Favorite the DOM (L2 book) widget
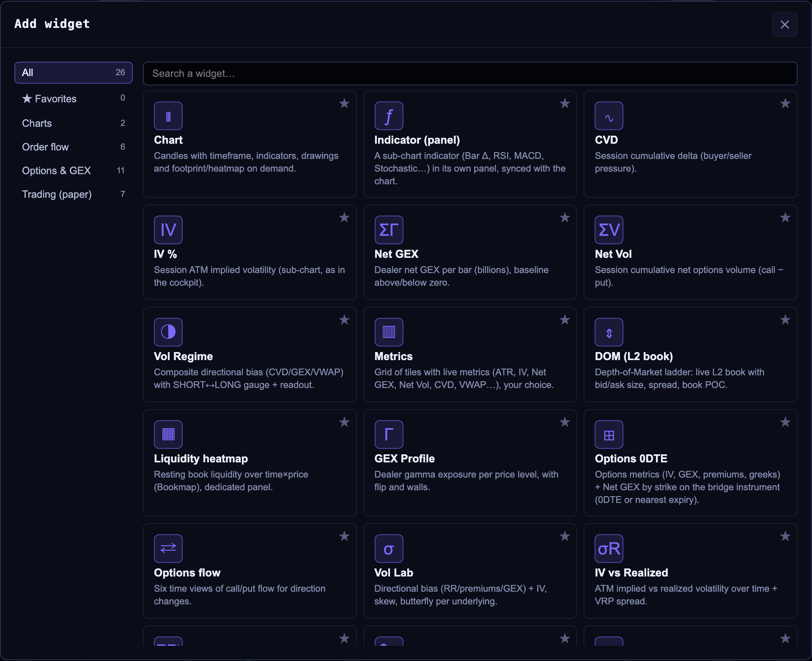 [x=785, y=320]
